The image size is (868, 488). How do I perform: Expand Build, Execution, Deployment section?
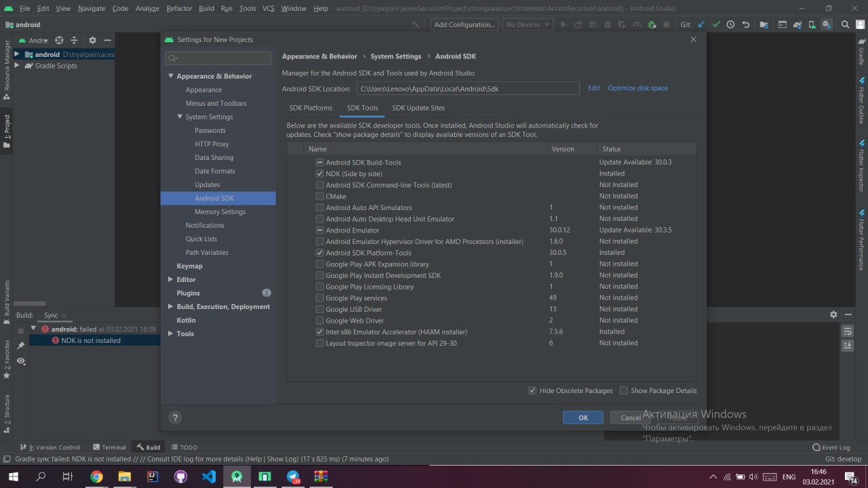point(171,306)
